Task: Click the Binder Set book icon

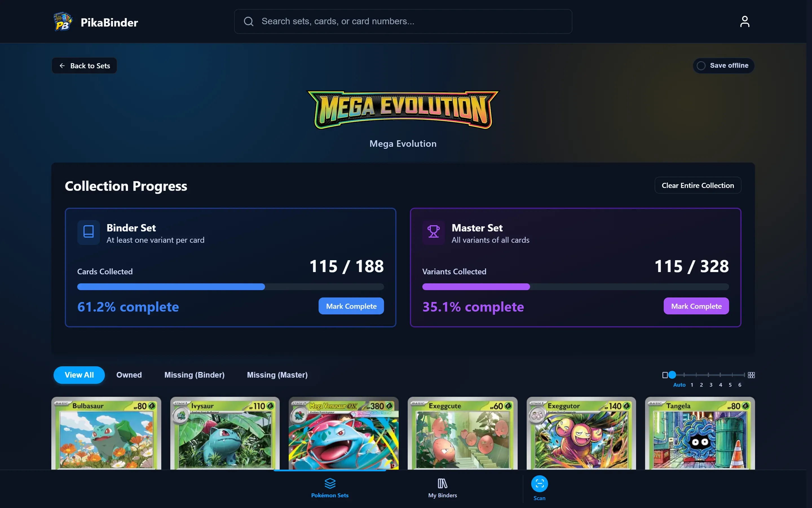Action: coord(89,232)
